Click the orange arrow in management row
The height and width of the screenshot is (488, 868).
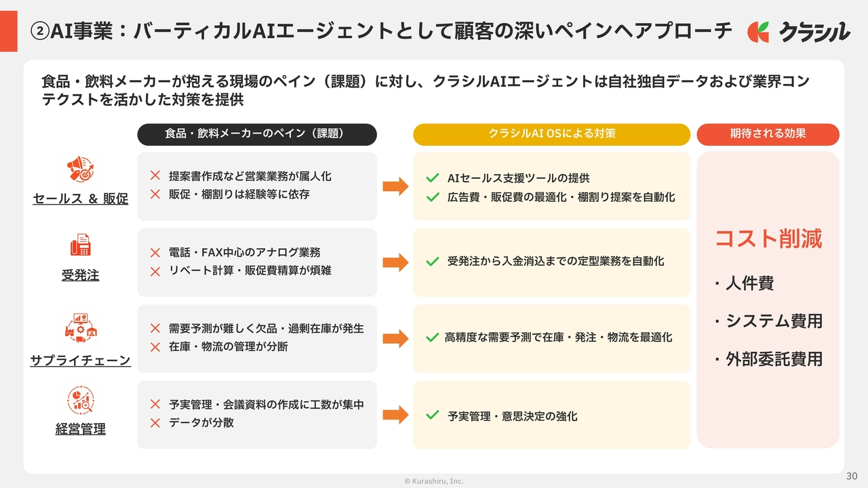(395, 415)
